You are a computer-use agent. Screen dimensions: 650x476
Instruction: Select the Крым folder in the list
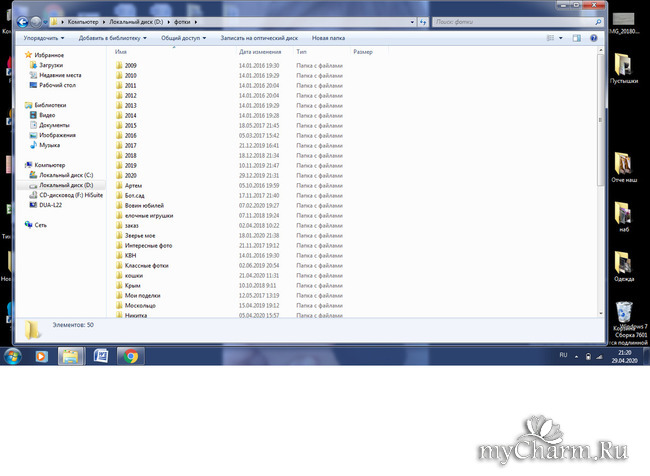coord(132,285)
